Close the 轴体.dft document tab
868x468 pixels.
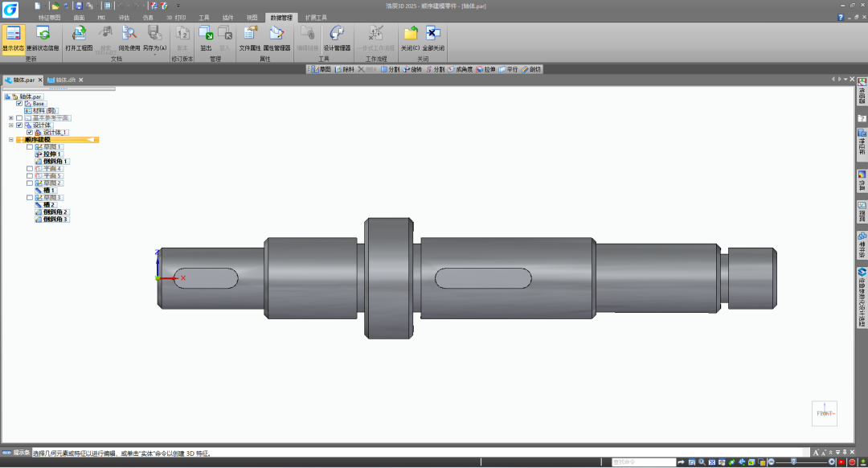tap(81, 80)
